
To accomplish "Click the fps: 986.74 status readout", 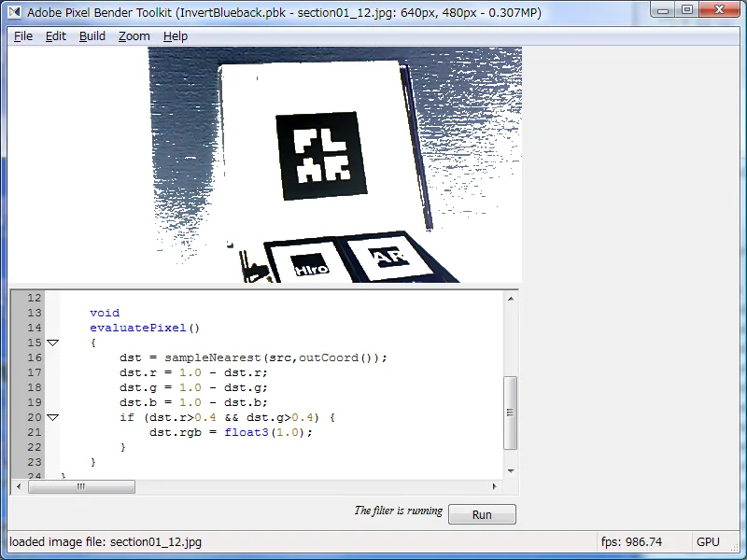I will [x=631, y=542].
